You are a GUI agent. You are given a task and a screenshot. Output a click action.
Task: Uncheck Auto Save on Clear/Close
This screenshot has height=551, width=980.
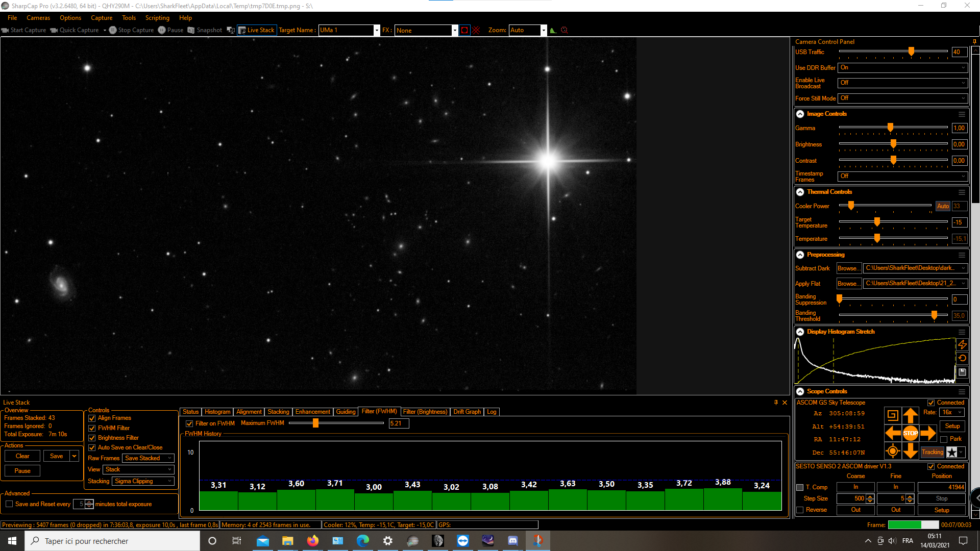tap(92, 447)
